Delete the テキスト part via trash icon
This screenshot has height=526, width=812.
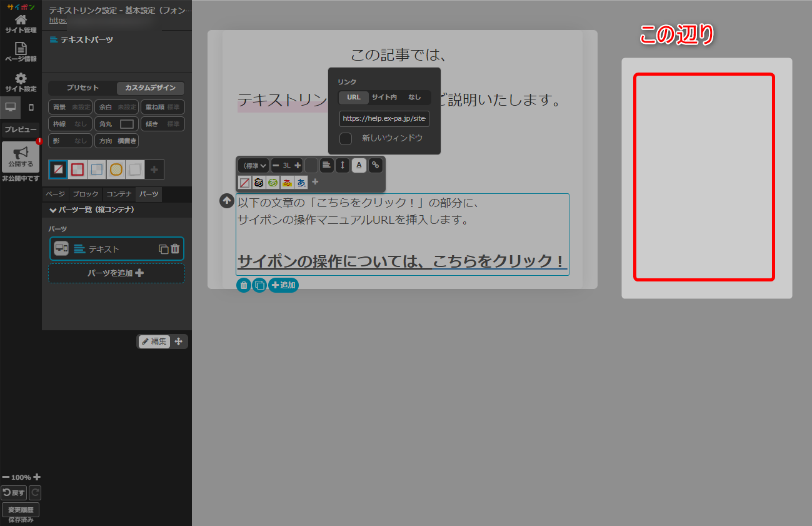point(175,248)
